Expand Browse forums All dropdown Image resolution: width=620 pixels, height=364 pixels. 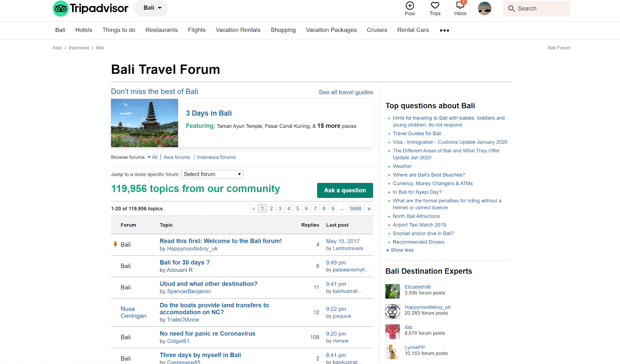pos(152,157)
